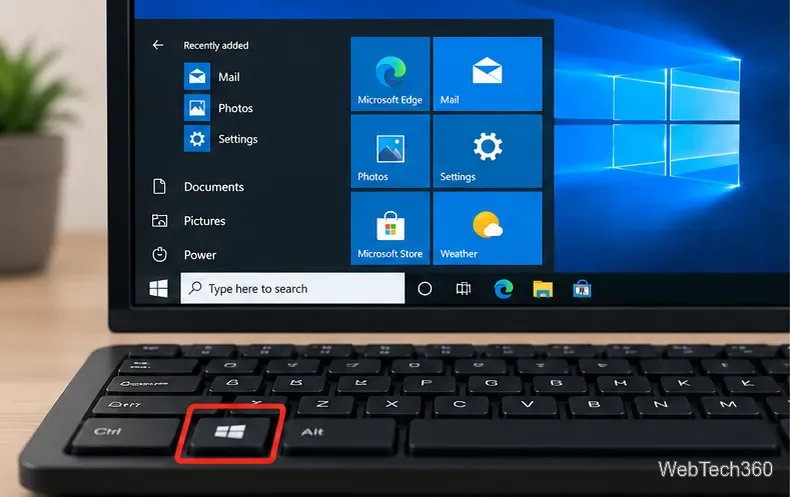This screenshot has width=790, height=497.
Task: Open Task View icon on taskbar
Action: pyautogui.click(x=464, y=289)
